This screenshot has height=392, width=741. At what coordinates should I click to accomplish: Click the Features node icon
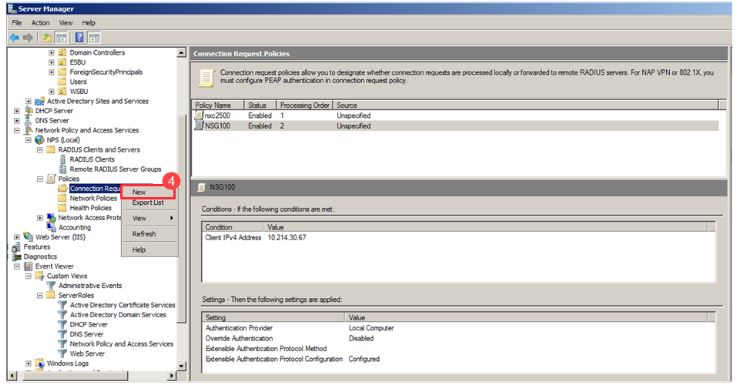click(x=17, y=247)
